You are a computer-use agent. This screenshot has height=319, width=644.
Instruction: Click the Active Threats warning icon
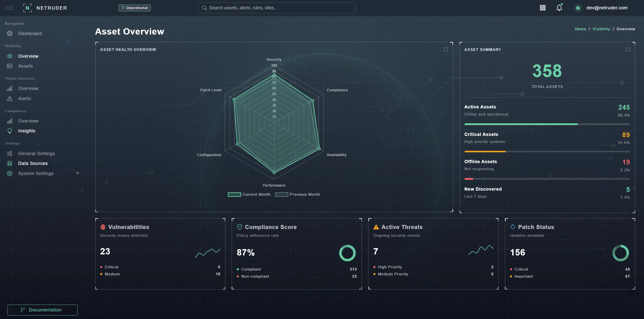(376, 227)
